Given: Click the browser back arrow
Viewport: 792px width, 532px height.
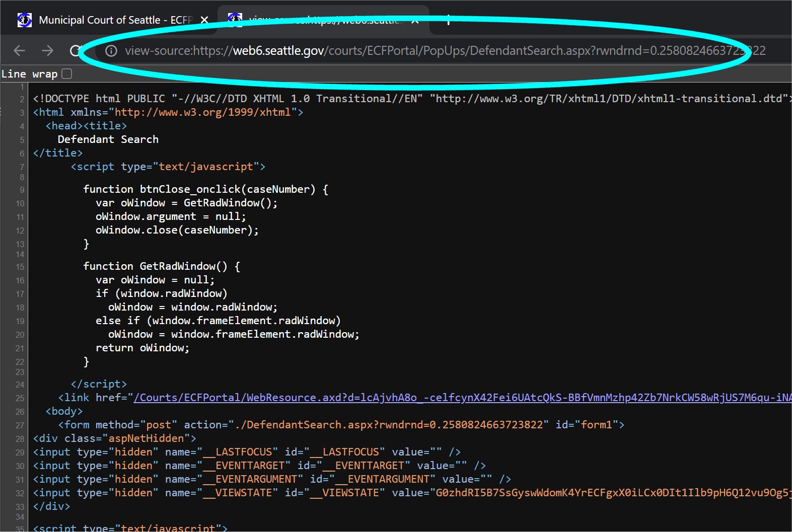Looking at the screenshot, I should point(19,50).
